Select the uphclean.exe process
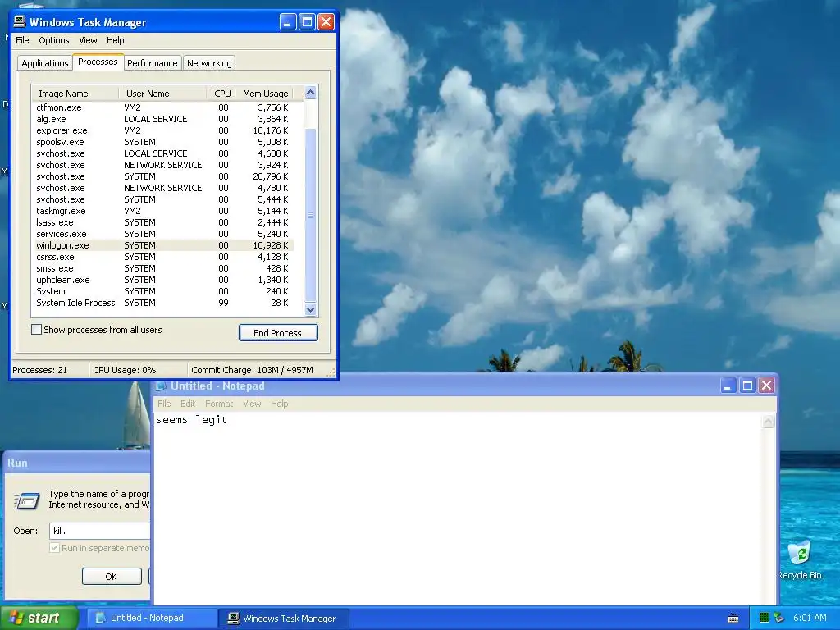 [x=163, y=281]
